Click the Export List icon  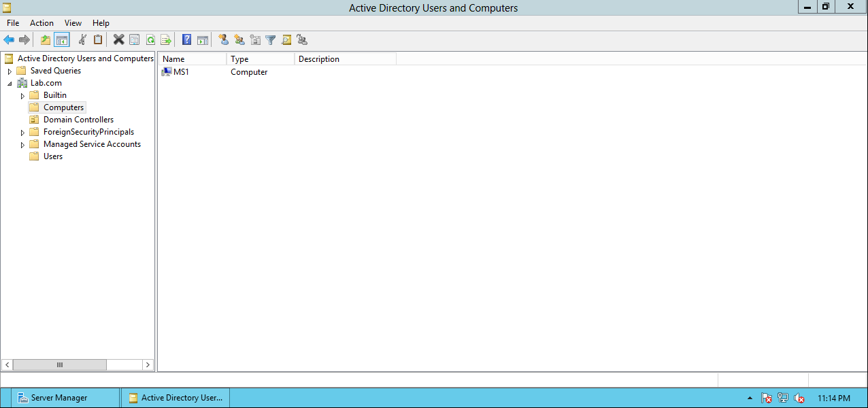(x=165, y=40)
